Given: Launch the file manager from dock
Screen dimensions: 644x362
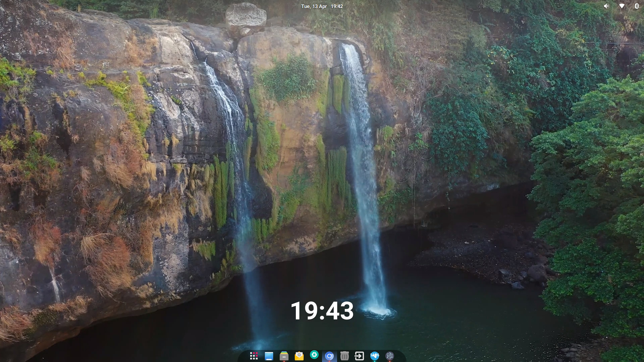Looking at the screenshot, I should 284,356.
